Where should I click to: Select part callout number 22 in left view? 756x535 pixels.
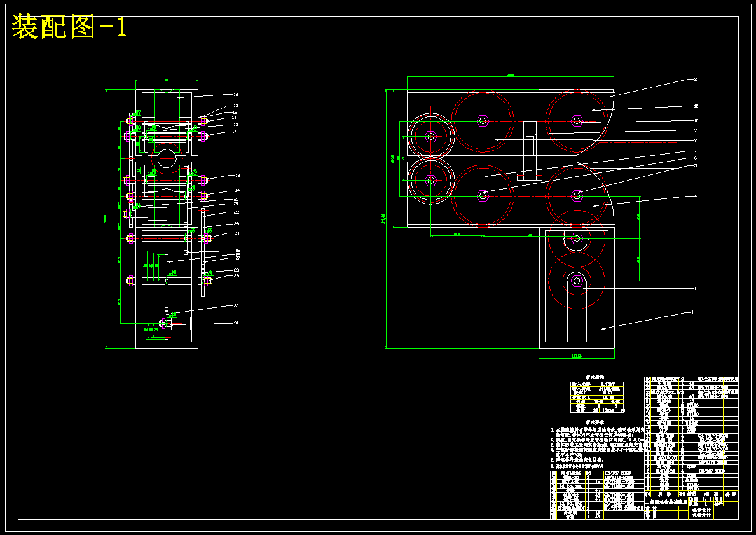(x=237, y=212)
